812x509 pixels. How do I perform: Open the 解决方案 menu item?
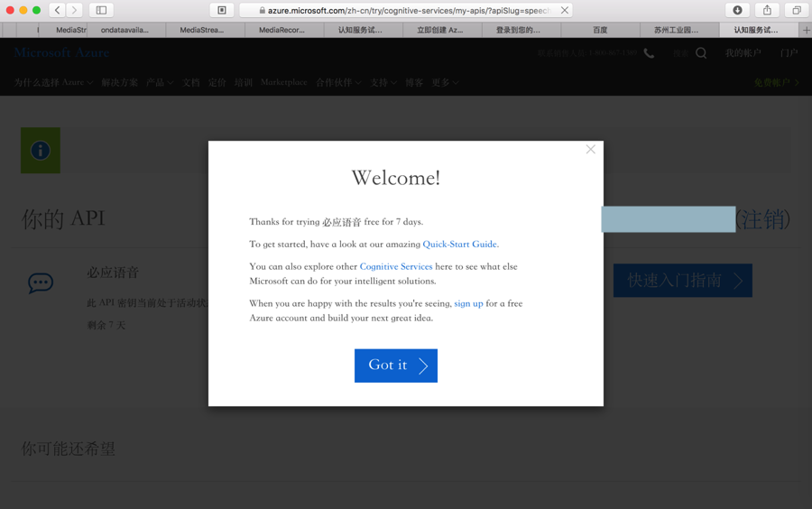pyautogui.click(x=120, y=82)
